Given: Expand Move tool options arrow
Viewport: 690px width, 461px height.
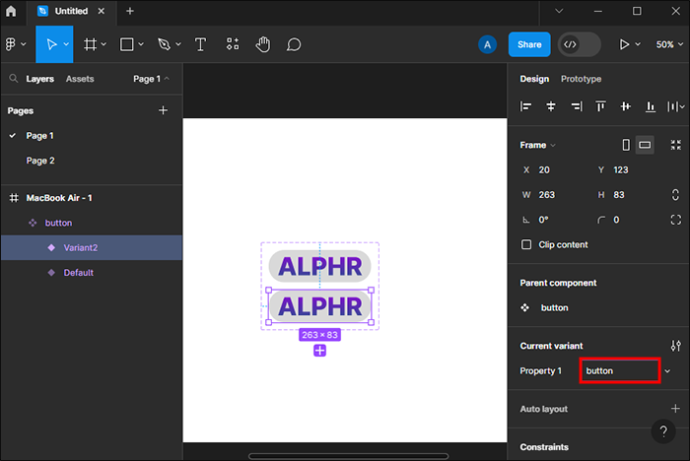Looking at the screenshot, I should (x=66, y=44).
